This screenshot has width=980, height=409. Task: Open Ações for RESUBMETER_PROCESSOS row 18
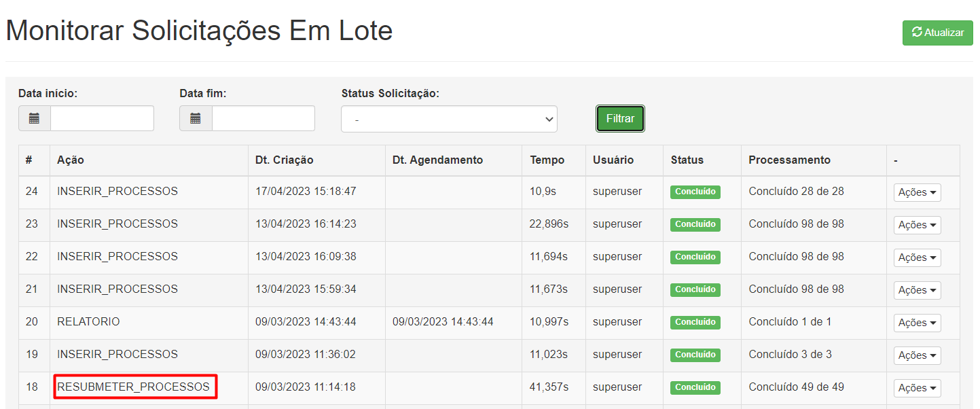tap(917, 388)
